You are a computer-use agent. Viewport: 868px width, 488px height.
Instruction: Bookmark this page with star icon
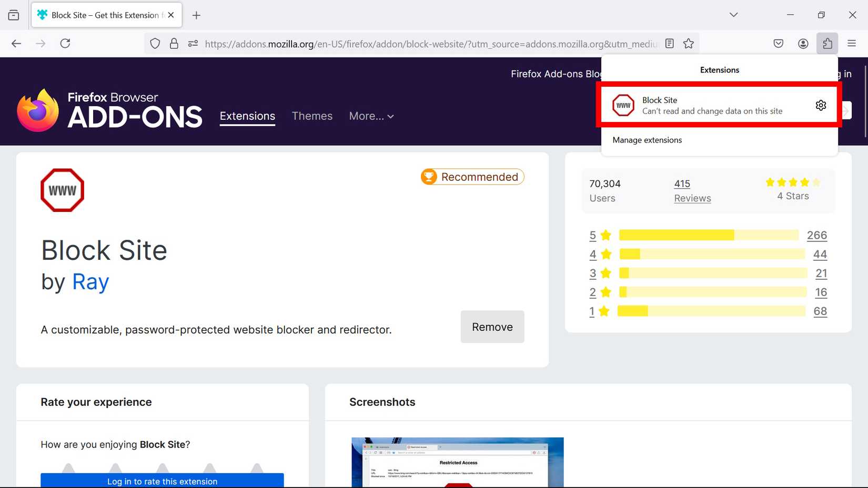(688, 44)
